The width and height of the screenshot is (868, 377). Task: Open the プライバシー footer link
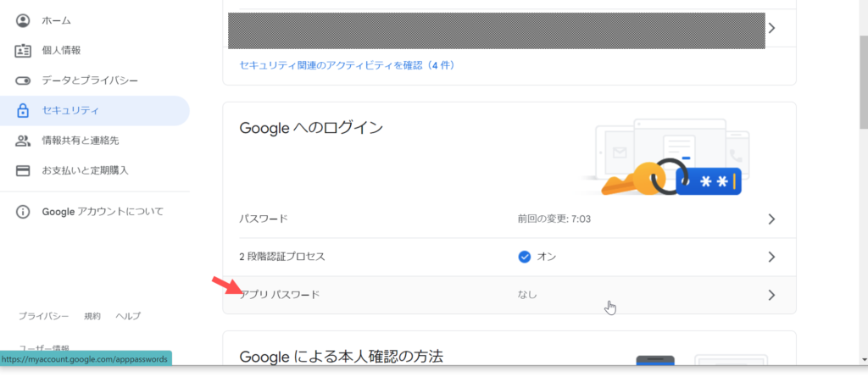click(x=44, y=316)
